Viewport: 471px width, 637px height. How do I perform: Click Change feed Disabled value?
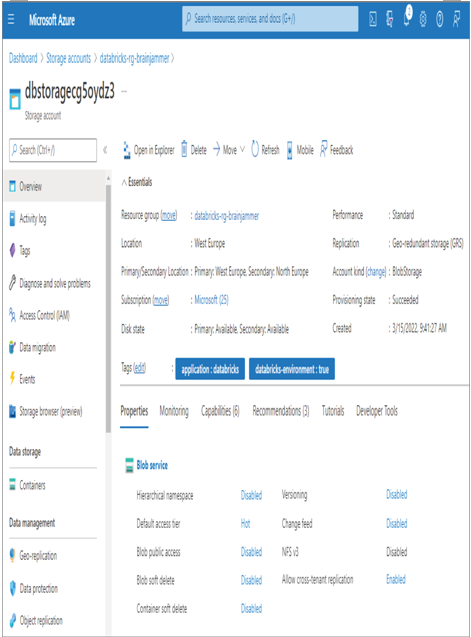pyautogui.click(x=397, y=524)
